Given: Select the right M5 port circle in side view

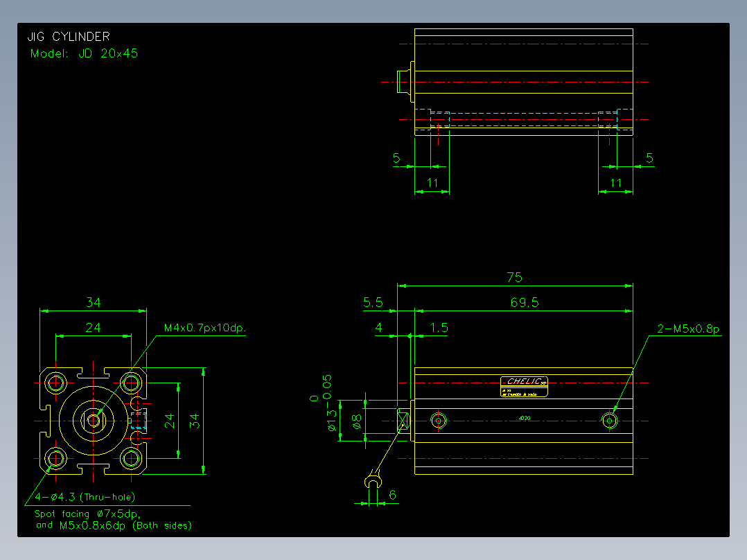Looking at the screenshot, I should [x=609, y=421].
